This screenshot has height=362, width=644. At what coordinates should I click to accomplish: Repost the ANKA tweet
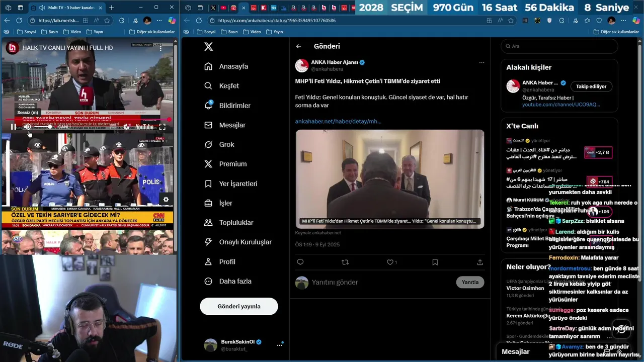point(345,262)
